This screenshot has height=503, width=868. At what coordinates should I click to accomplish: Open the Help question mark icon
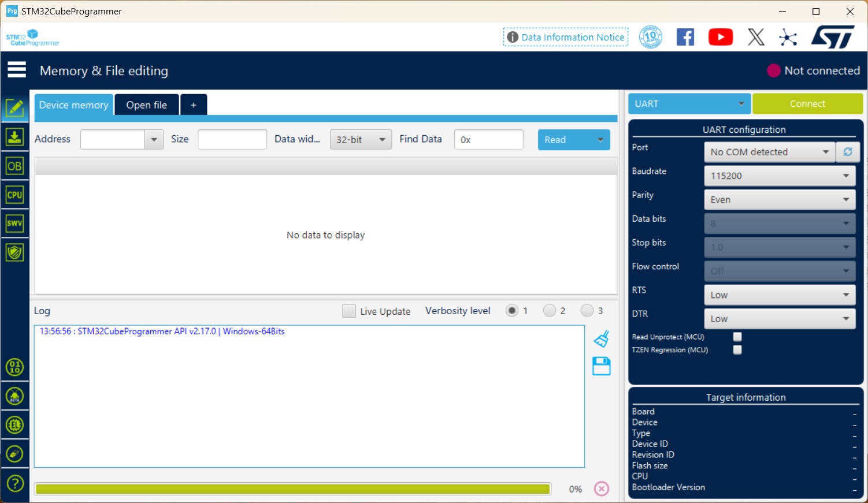click(x=14, y=483)
